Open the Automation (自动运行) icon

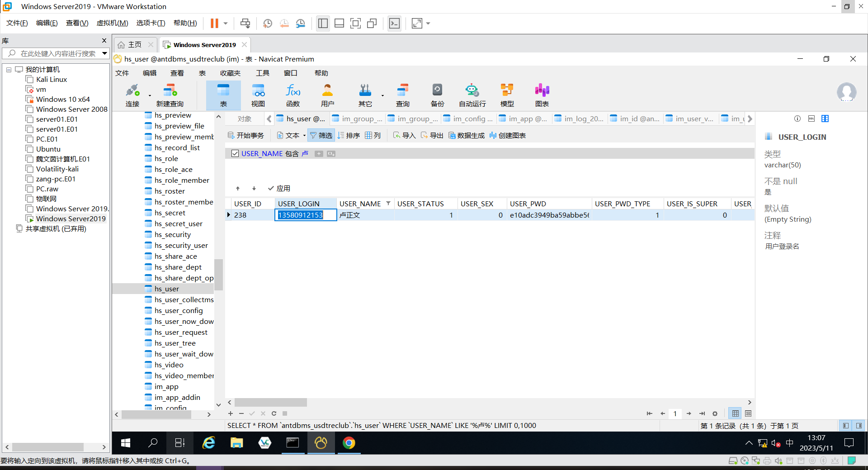point(472,95)
